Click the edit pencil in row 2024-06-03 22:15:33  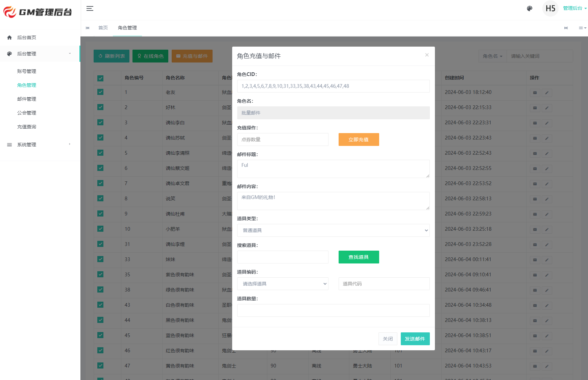(547, 108)
